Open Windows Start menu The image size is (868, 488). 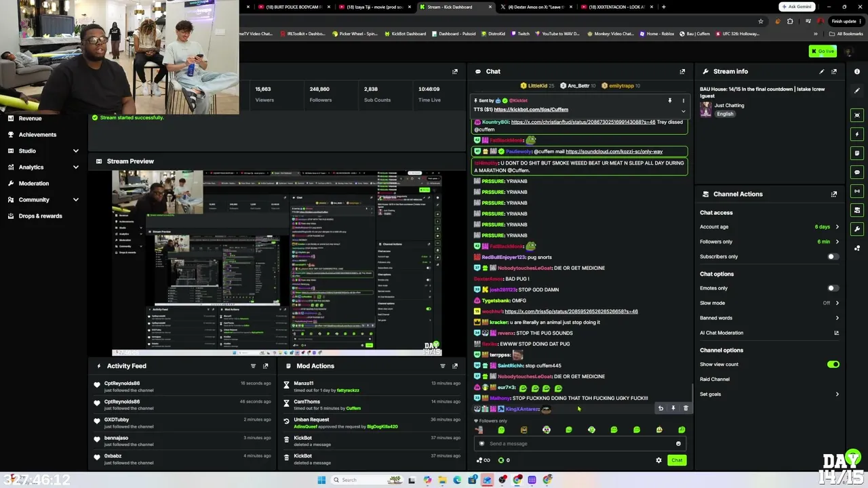[x=321, y=480]
